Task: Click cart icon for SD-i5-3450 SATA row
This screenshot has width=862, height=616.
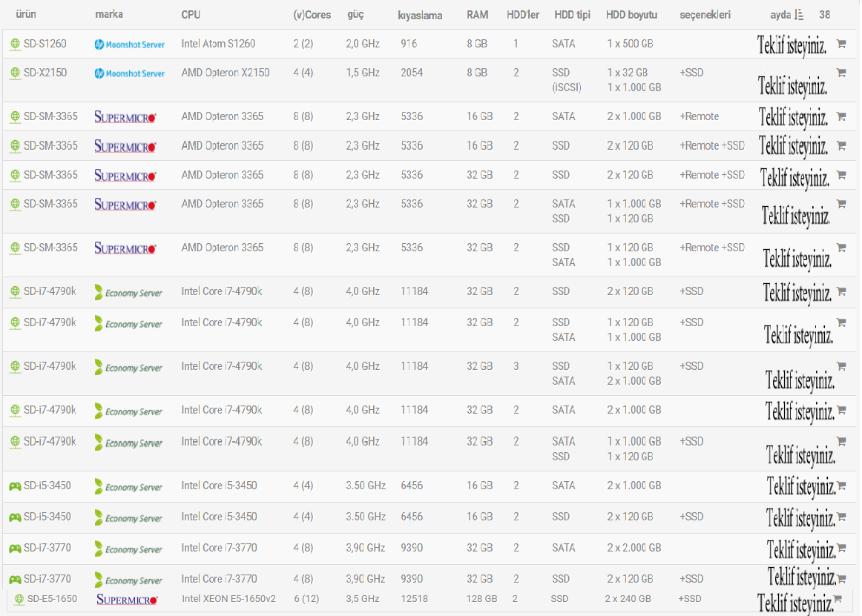Action: tap(841, 486)
